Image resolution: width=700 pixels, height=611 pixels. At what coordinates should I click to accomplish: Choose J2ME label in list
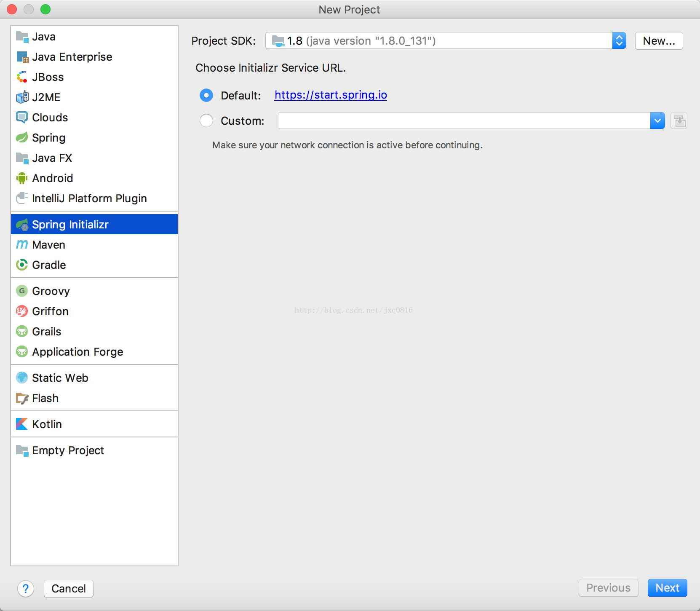pos(46,97)
